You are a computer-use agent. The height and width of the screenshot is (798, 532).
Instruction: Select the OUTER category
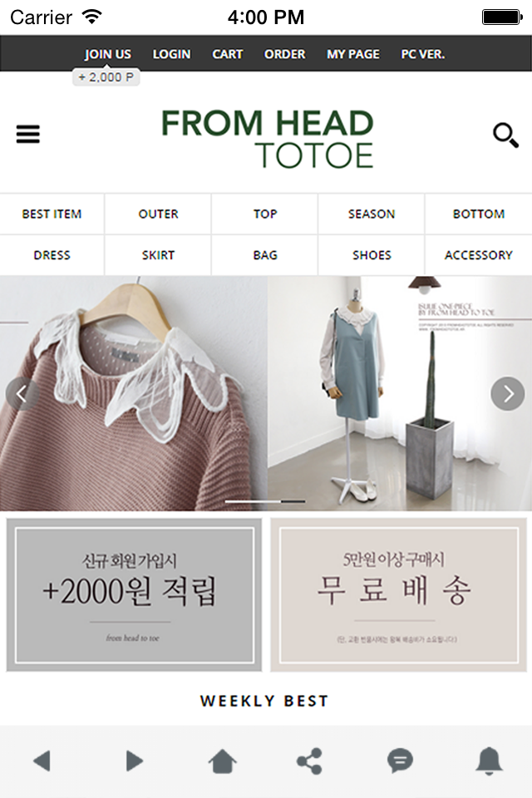point(158,214)
